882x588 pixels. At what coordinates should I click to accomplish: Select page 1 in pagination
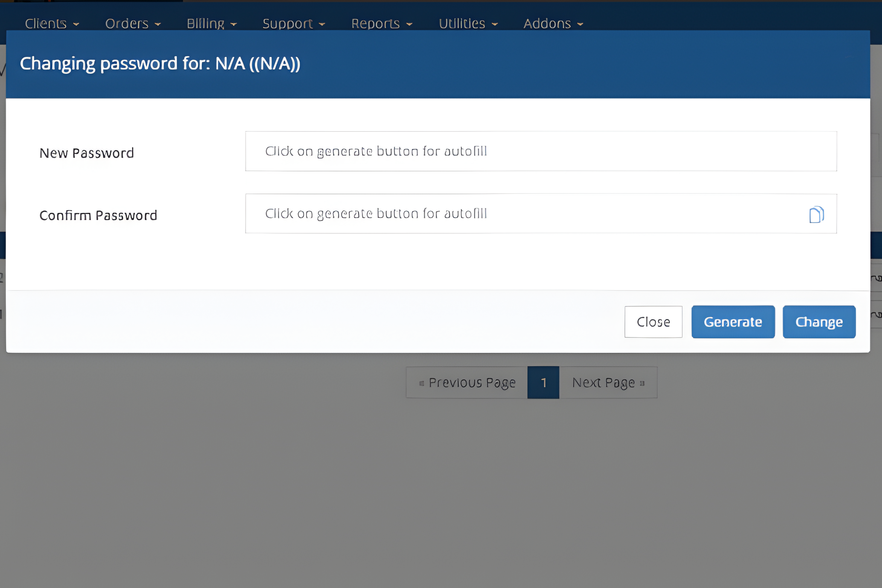(543, 383)
